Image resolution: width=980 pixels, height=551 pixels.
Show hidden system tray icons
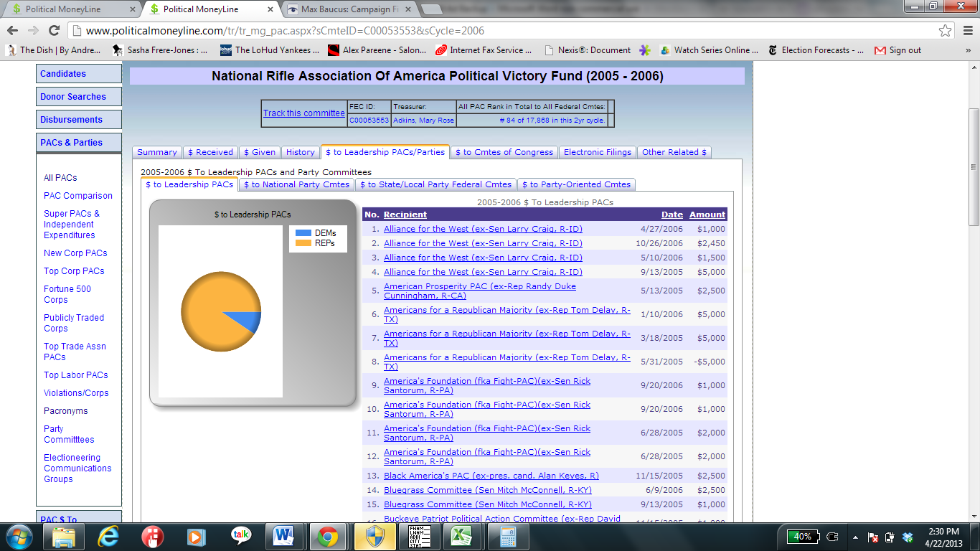(x=854, y=537)
